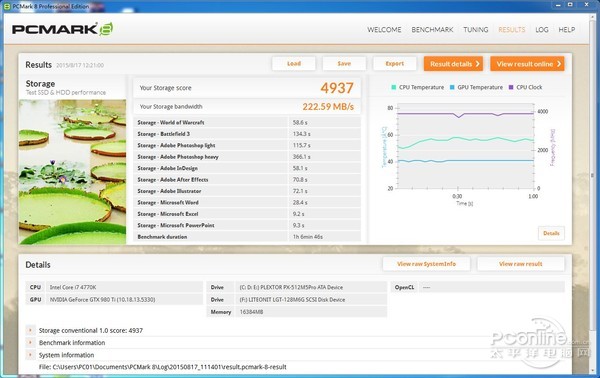600x378 pixels.
Task: Switch to the TUNING tab
Action: click(x=476, y=30)
